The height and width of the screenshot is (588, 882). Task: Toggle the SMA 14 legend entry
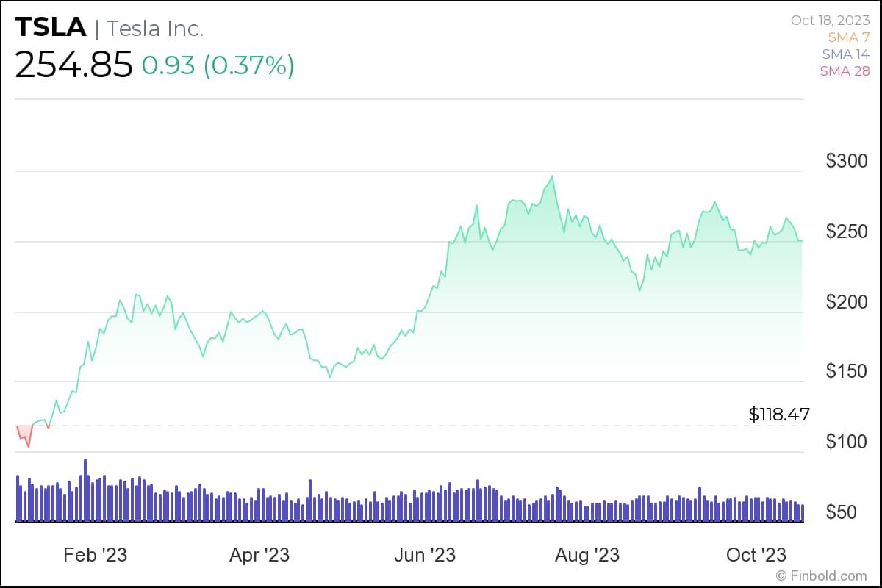tap(847, 54)
